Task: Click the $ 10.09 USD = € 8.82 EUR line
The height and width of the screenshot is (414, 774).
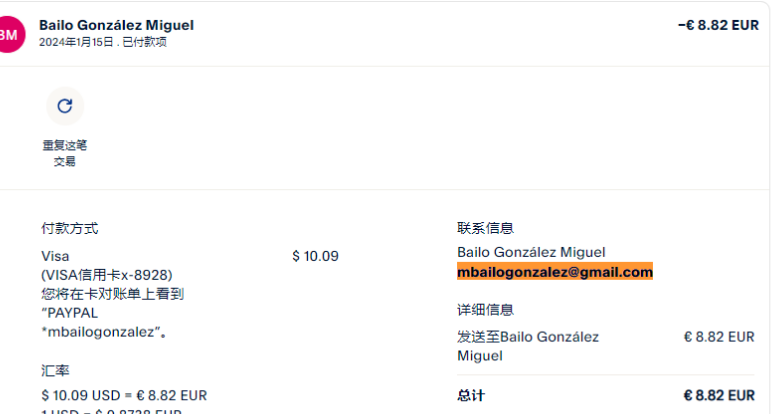Action: click(x=124, y=395)
